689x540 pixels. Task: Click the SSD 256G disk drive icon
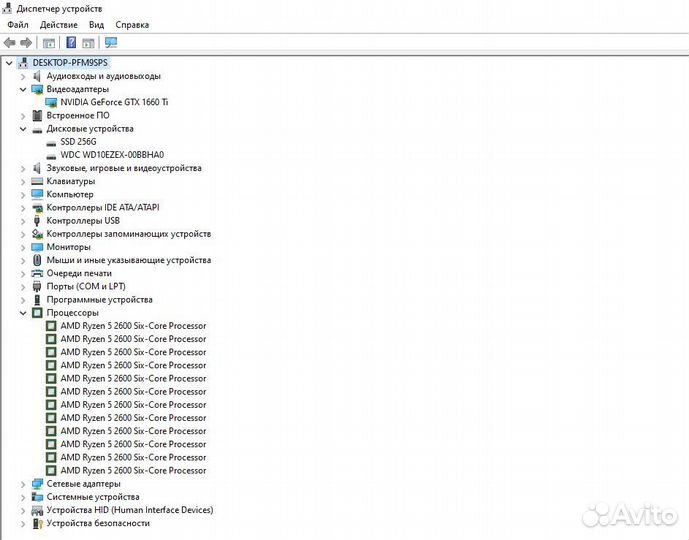[52, 142]
